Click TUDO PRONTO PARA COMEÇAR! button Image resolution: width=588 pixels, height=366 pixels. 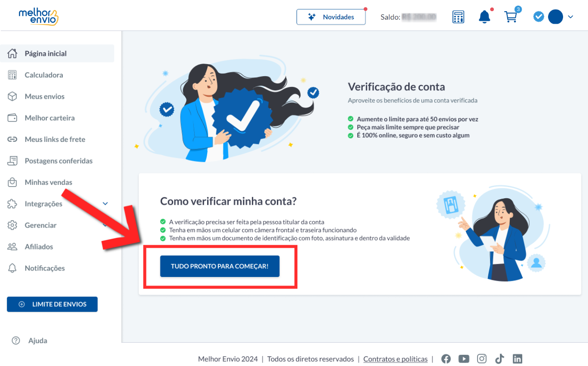pyautogui.click(x=220, y=266)
